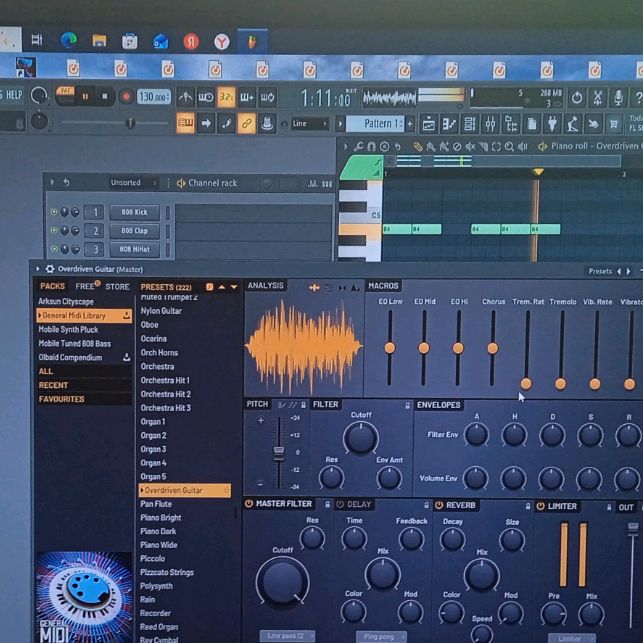Expand the Overdriven Guitar window menu arrow
This screenshot has height=643, width=643.
pyautogui.click(x=38, y=269)
